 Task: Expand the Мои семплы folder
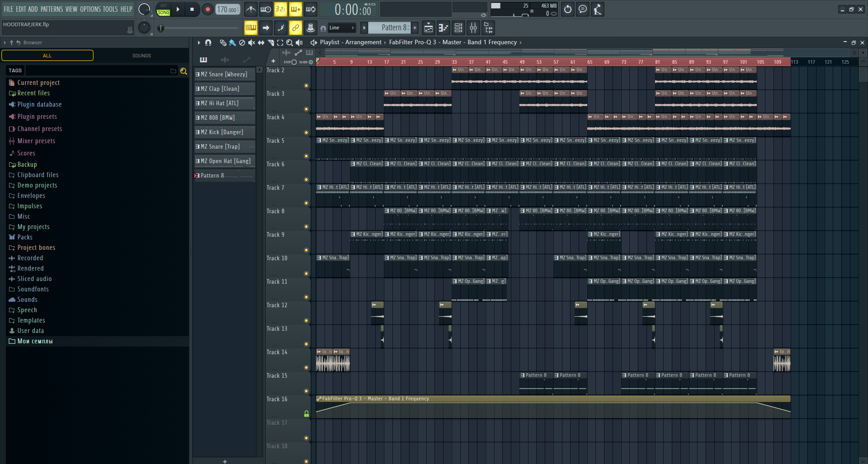click(x=35, y=341)
